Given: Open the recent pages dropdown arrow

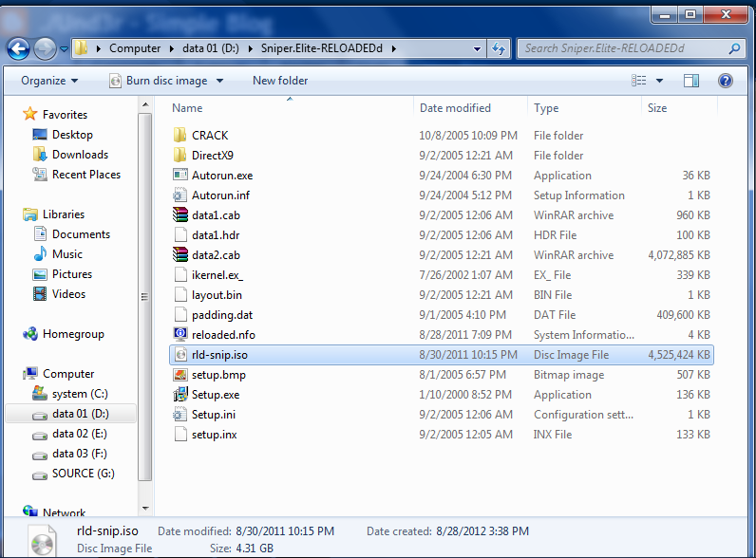Looking at the screenshot, I should click(x=64, y=49).
